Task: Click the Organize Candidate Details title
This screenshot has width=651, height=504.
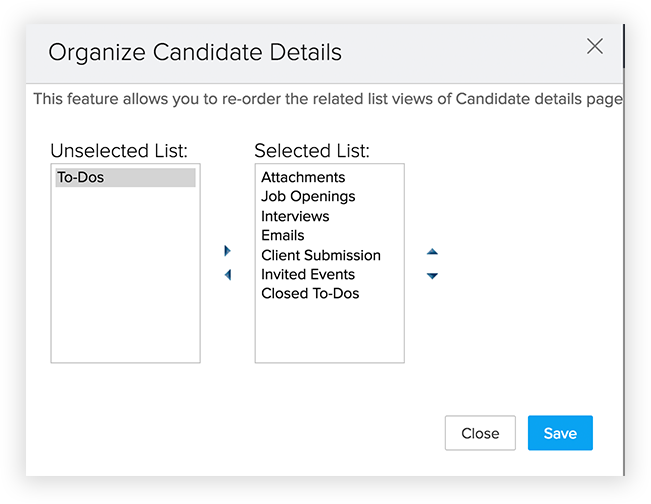Action: coord(195,53)
